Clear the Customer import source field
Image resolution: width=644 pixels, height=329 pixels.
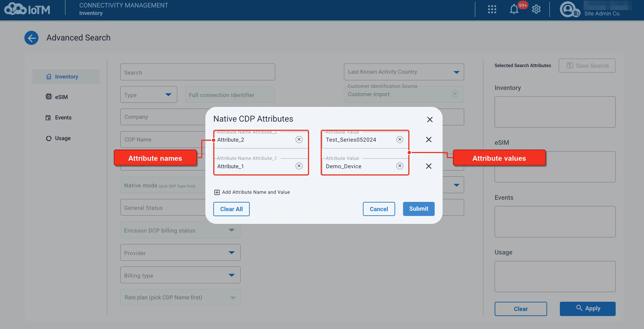tap(455, 94)
